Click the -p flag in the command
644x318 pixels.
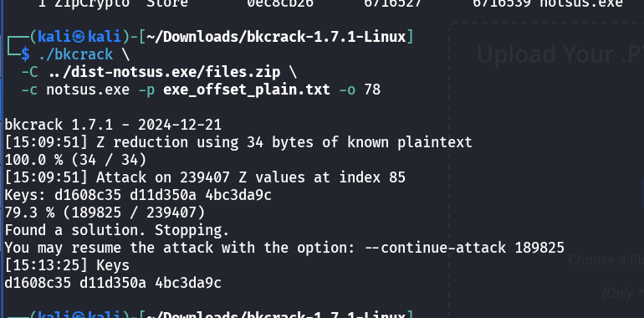146,90
